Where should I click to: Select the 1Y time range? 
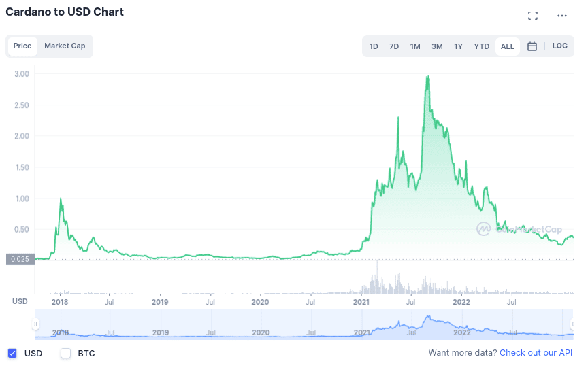click(x=458, y=46)
